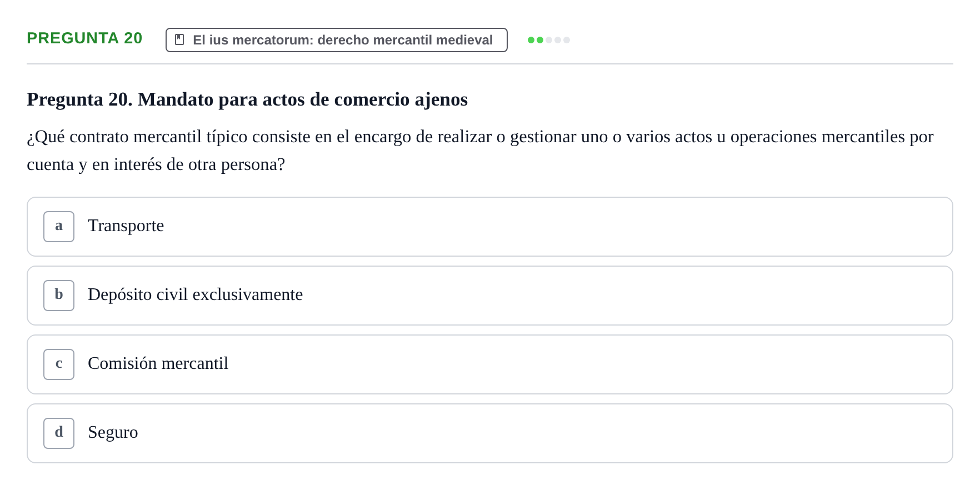Open the ius mercatorum topic tag
This screenshot has width=980, height=490.
tap(337, 40)
